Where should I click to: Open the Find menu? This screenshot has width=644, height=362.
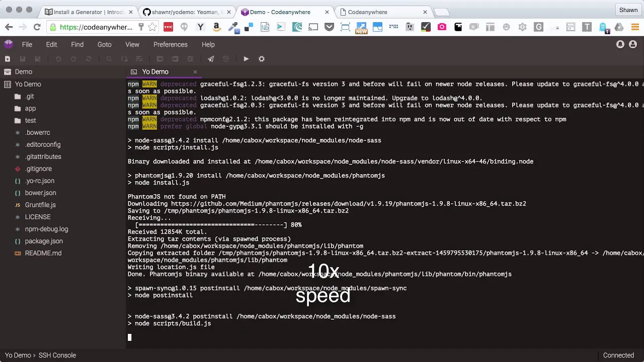tap(77, 44)
